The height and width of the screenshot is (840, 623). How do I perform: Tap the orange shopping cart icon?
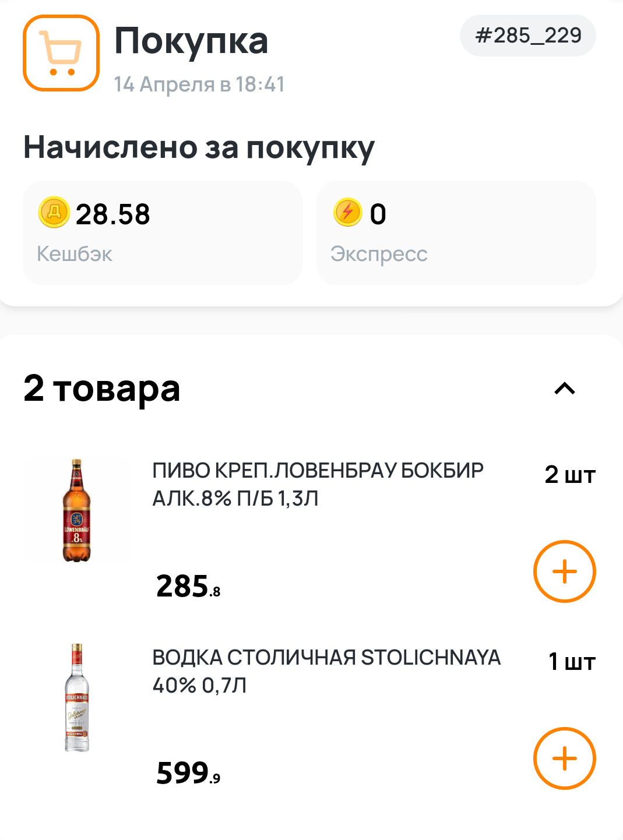pyautogui.click(x=61, y=53)
